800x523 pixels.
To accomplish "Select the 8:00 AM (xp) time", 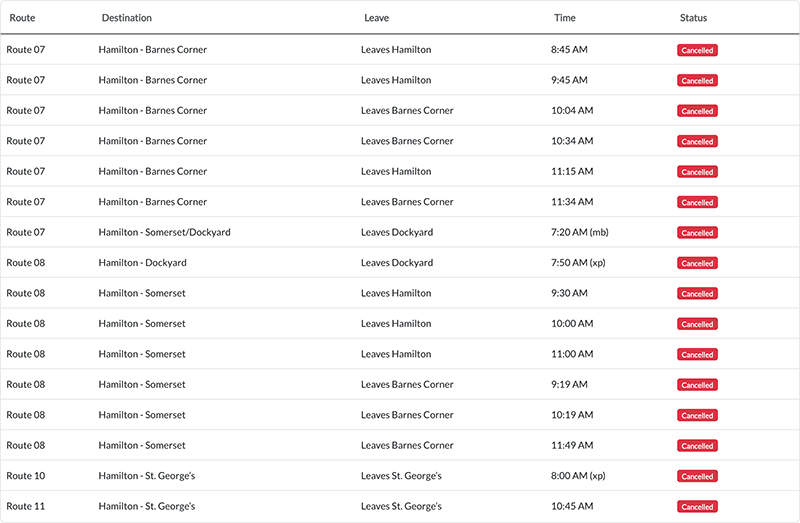I will (578, 476).
